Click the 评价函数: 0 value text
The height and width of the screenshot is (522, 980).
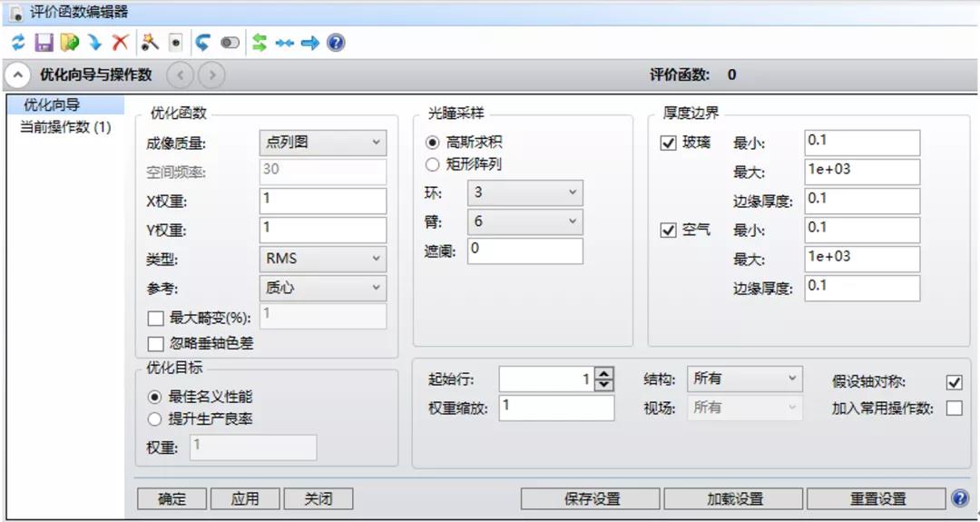pyautogui.click(x=693, y=75)
